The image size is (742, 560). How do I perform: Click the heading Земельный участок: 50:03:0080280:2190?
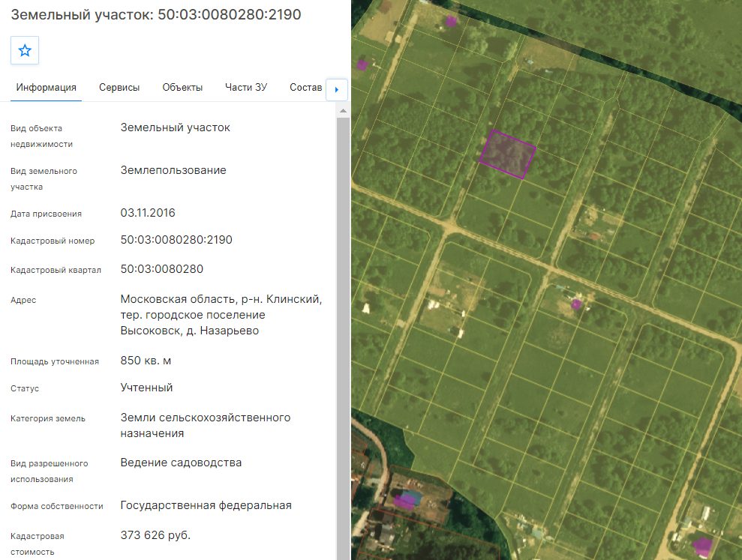tap(156, 15)
